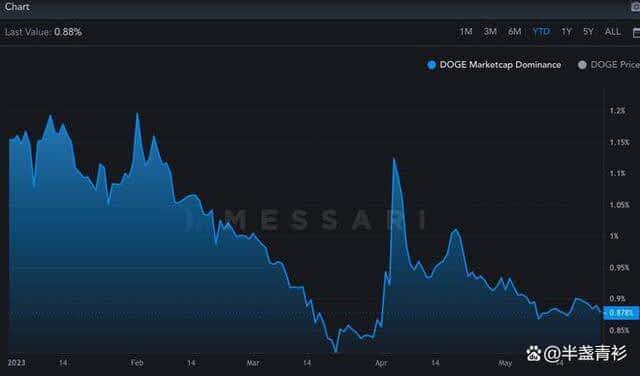640x376 pixels.
Task: Click the 1.2% y-axis label
Action: [x=618, y=111]
